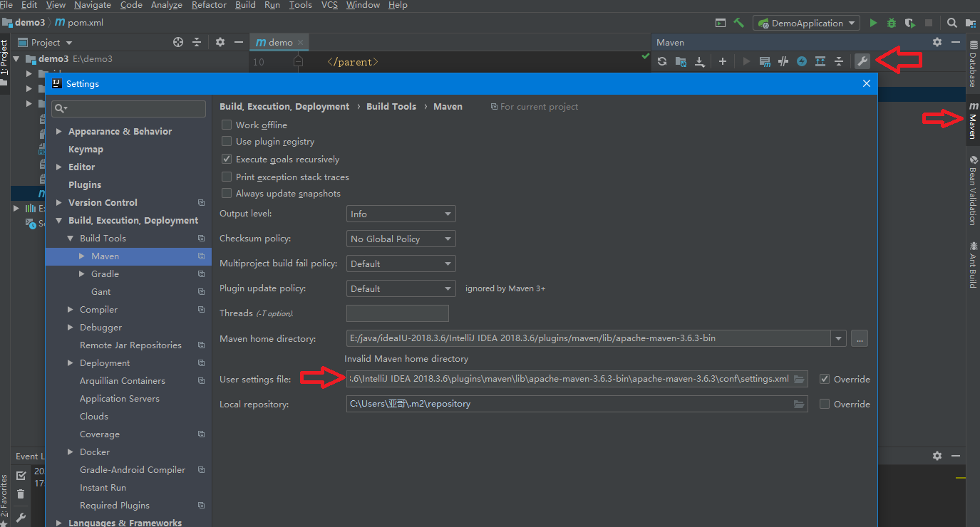Collapse all in Project panel header

tap(197, 42)
